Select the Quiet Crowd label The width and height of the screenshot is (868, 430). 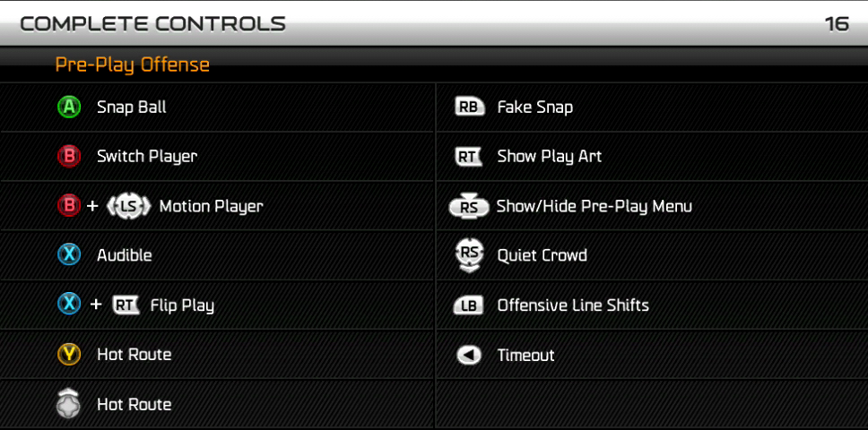(x=542, y=255)
